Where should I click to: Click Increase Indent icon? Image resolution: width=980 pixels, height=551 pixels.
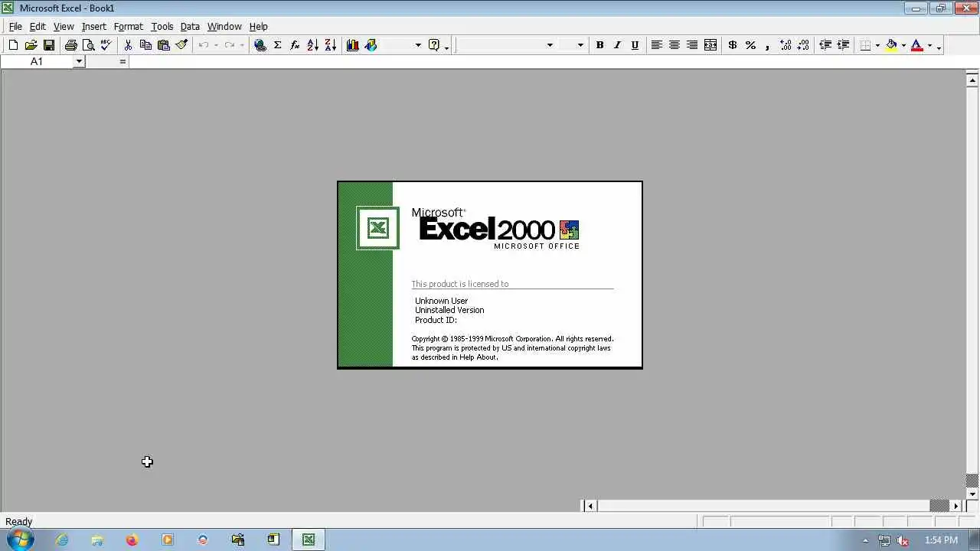point(843,45)
